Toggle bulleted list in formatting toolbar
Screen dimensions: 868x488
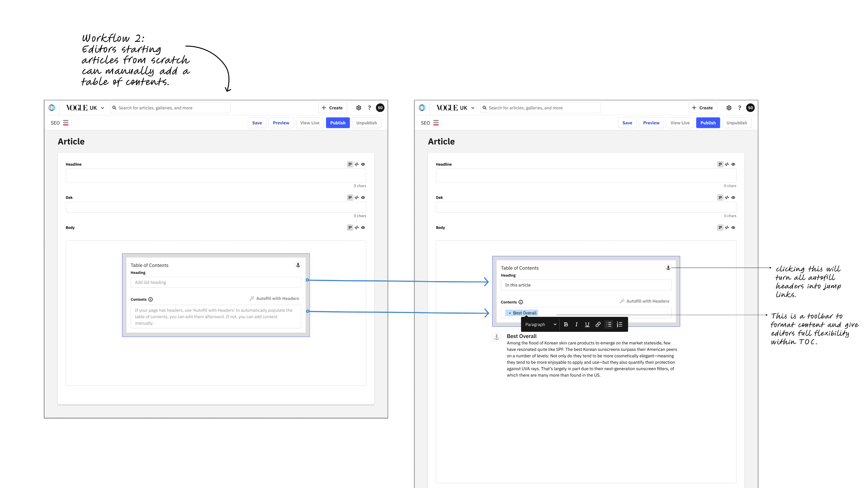click(609, 324)
